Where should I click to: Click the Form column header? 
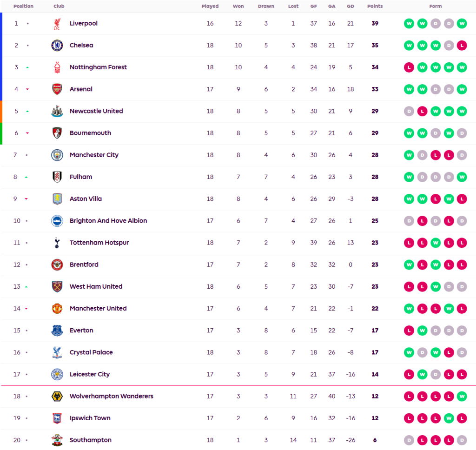pyautogui.click(x=436, y=7)
